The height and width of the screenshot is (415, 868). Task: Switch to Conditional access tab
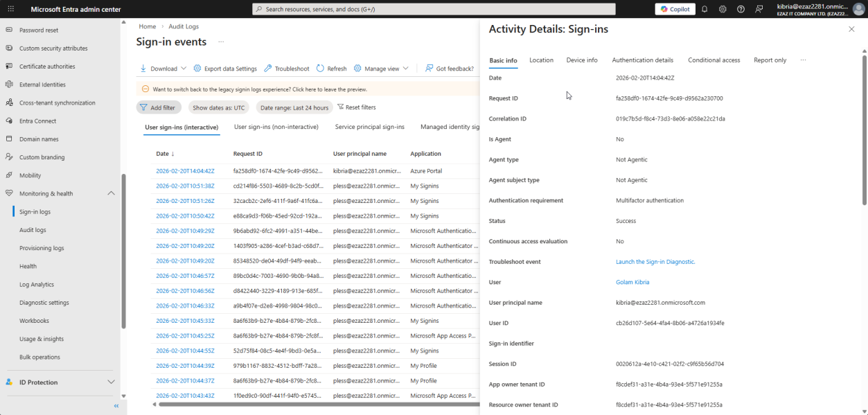click(x=714, y=60)
